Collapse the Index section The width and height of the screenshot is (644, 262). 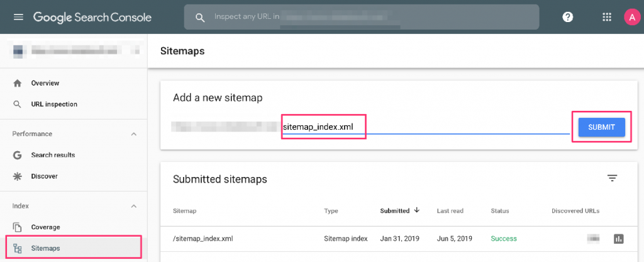[x=133, y=206]
